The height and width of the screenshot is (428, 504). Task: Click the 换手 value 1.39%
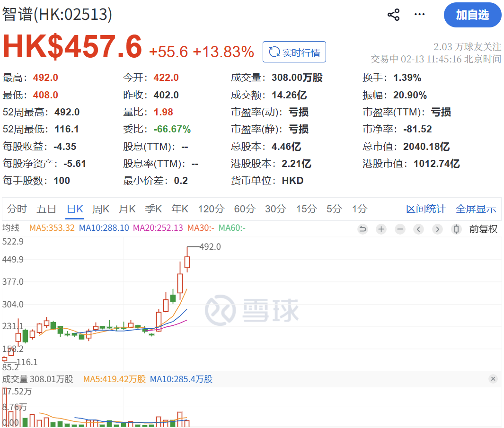(x=407, y=78)
